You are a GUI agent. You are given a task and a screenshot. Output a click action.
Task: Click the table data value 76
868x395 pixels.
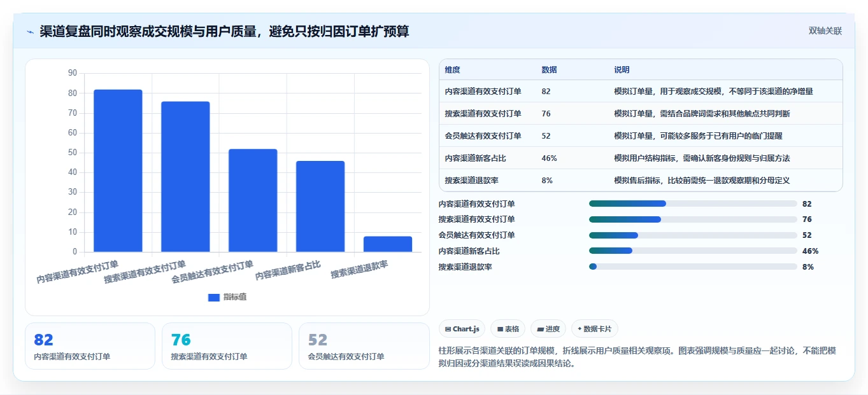click(x=546, y=113)
